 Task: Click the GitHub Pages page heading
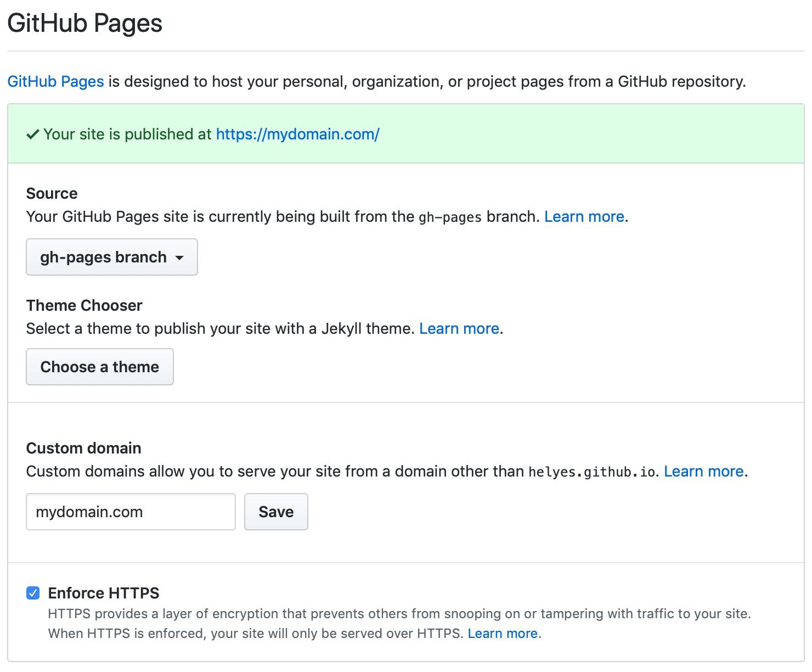[85, 24]
